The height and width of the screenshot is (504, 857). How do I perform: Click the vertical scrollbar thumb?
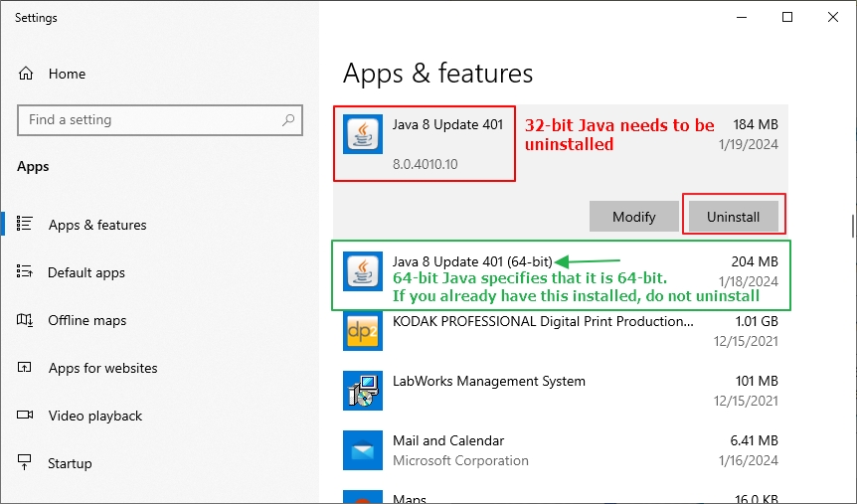click(853, 226)
